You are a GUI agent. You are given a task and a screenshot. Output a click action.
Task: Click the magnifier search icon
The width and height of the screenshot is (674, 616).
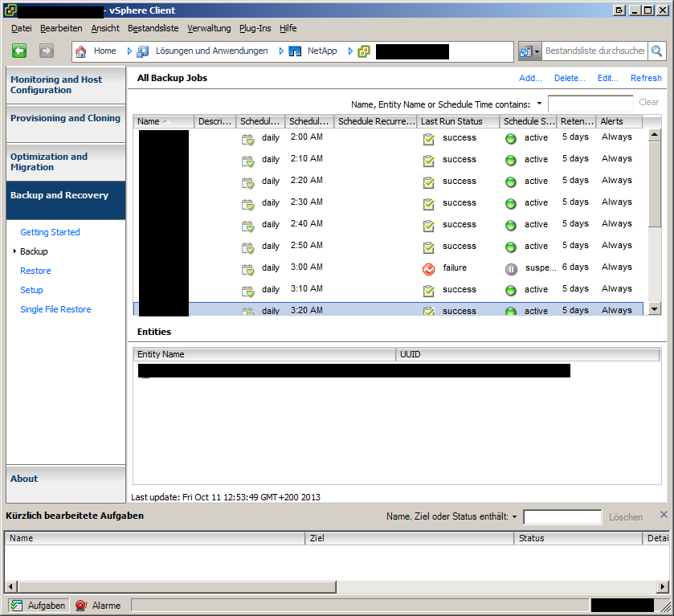point(656,51)
